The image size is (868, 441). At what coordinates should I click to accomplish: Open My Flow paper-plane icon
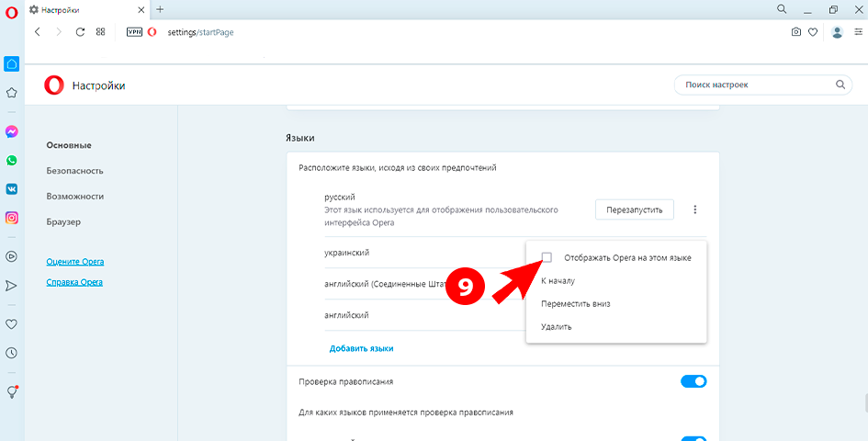coord(12,286)
